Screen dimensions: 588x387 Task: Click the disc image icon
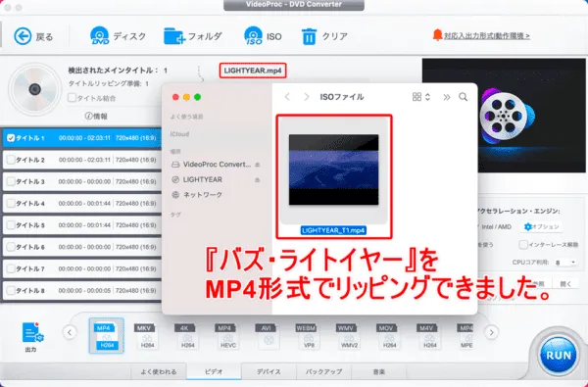35,89
